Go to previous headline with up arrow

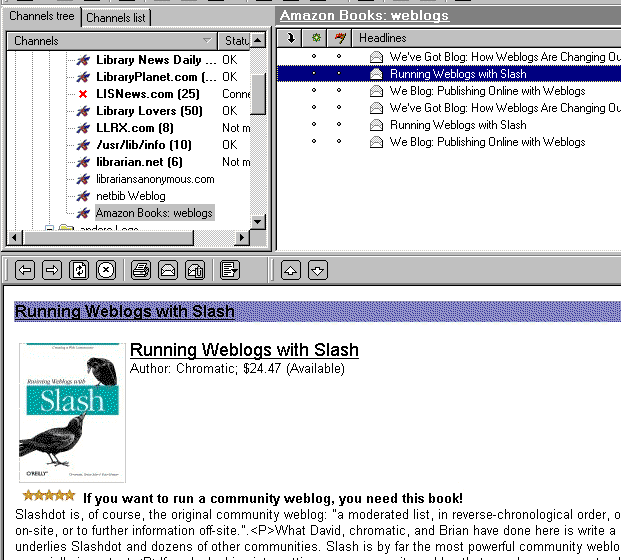point(291,270)
